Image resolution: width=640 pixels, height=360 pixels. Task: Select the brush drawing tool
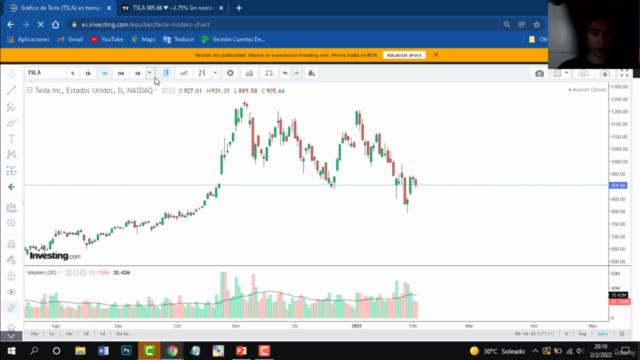[11, 123]
